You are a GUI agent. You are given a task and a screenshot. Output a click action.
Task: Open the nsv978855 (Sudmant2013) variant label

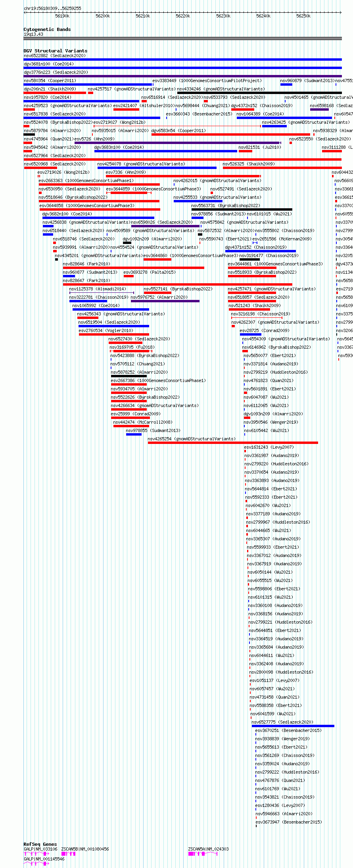pos(153,430)
